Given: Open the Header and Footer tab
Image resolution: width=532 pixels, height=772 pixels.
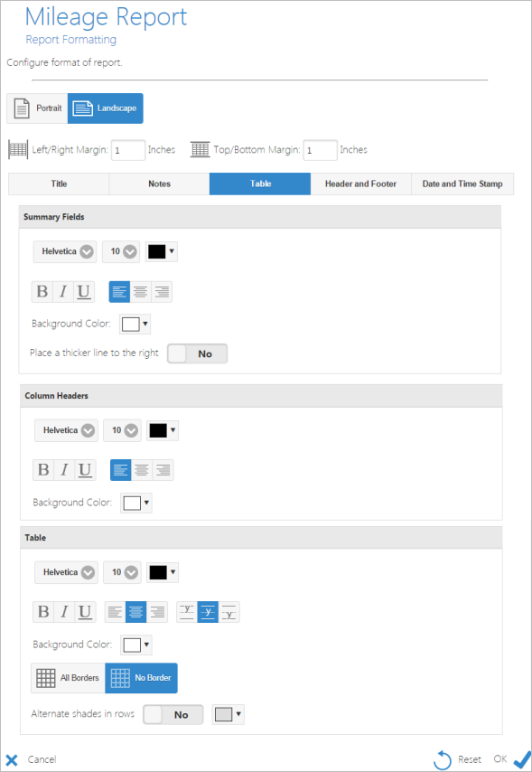Looking at the screenshot, I should [x=360, y=184].
